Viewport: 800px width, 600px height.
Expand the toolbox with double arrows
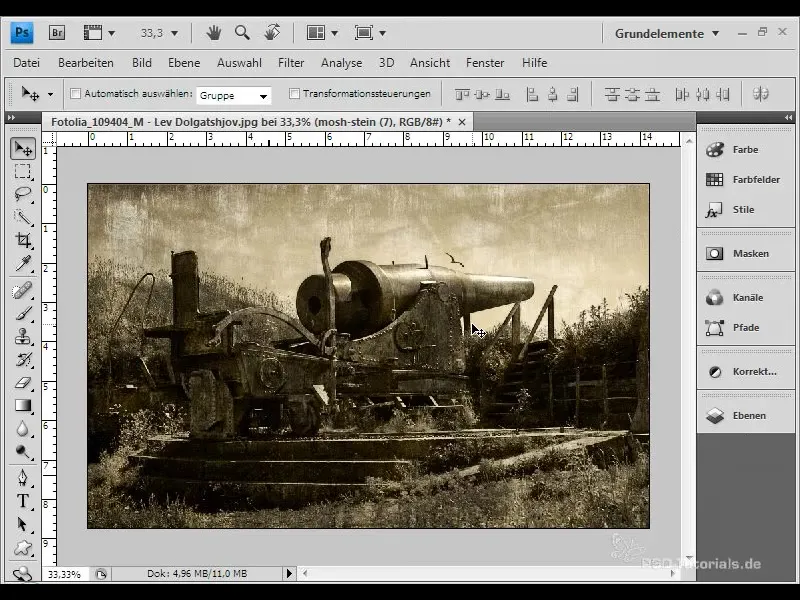(11, 117)
